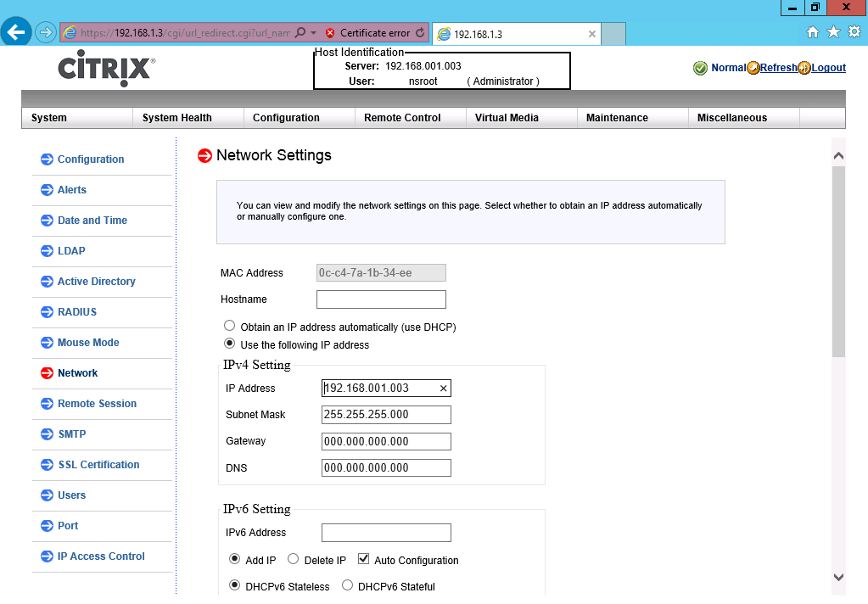Viewport: 868px width, 604px height.
Task: Click the orange icon beside Refresh
Action: pos(753,68)
